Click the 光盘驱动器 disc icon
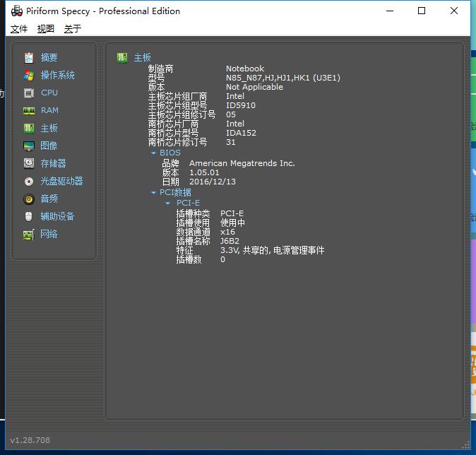This screenshot has height=455, width=476. click(29, 182)
